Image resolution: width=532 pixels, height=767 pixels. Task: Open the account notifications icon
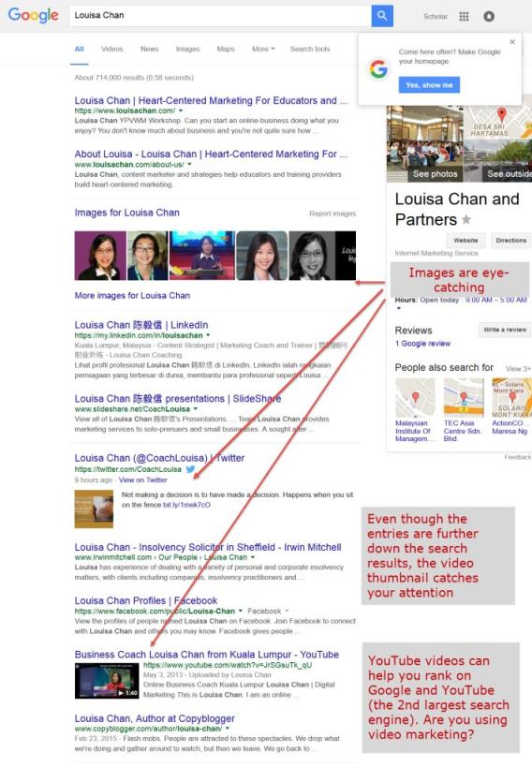point(488,17)
